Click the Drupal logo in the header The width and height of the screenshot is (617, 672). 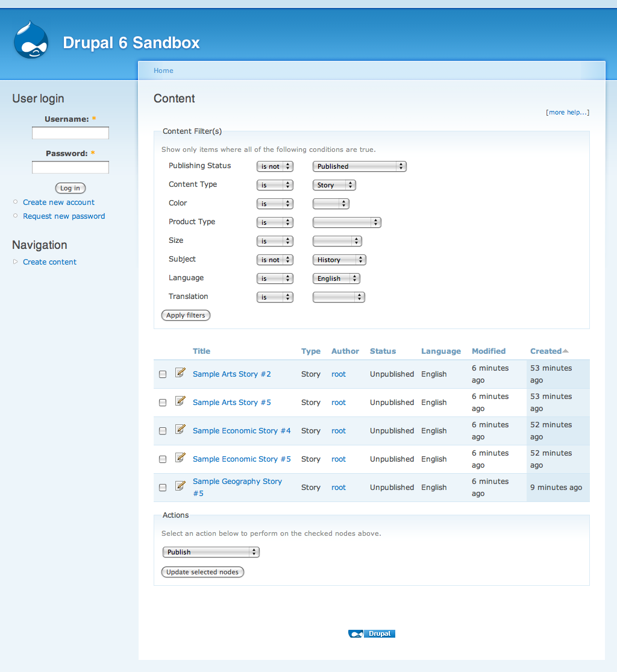[x=31, y=40]
